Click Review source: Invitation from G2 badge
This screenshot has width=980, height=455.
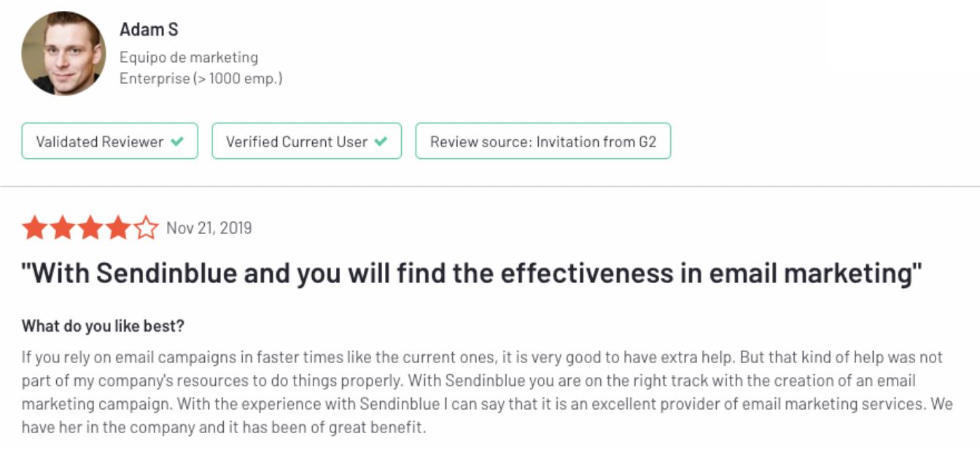(x=543, y=141)
